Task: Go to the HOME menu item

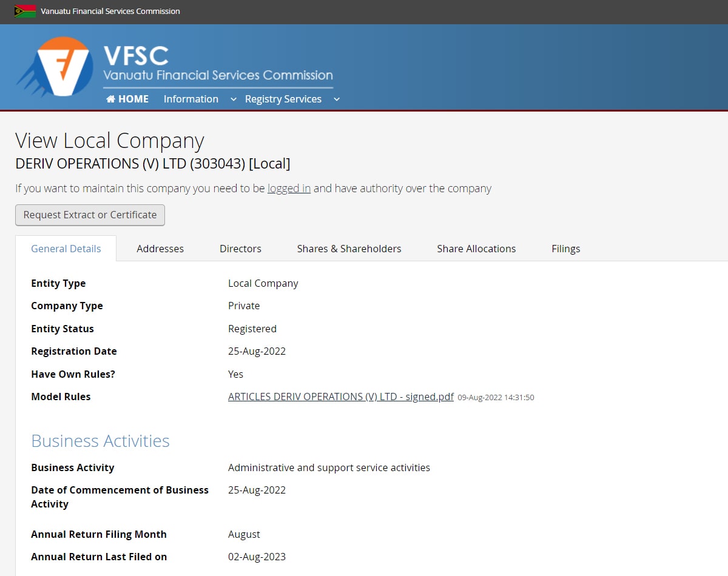Action: pyautogui.click(x=127, y=99)
